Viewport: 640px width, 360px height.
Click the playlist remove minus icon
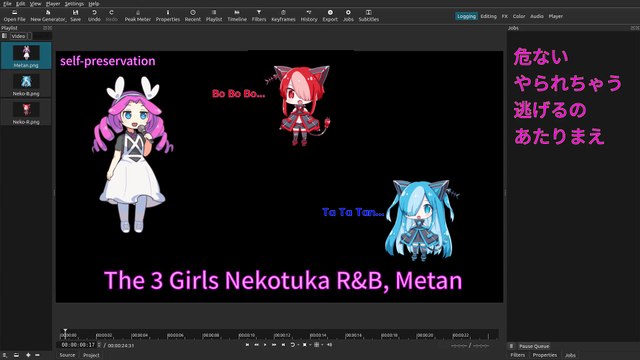pyautogui.click(x=37, y=355)
